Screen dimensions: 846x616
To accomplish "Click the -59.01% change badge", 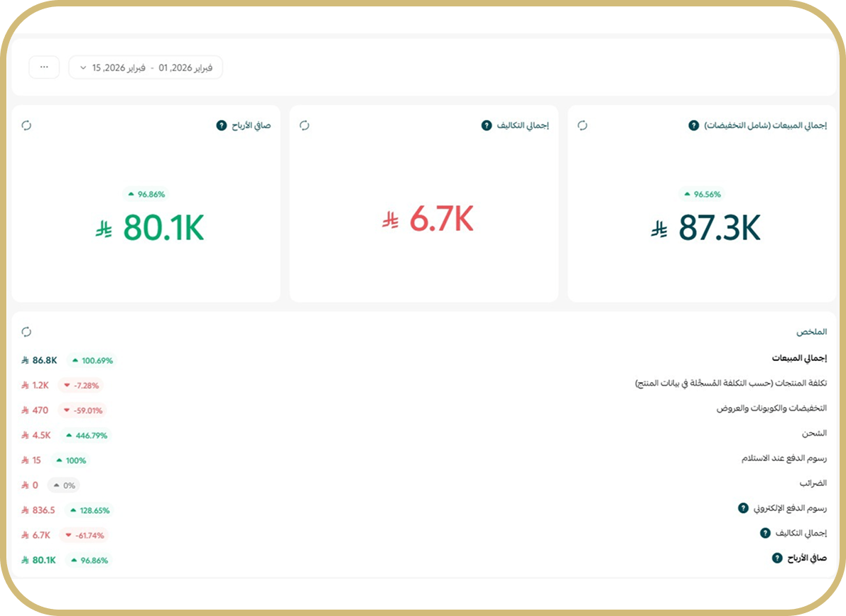I will 83,410.
